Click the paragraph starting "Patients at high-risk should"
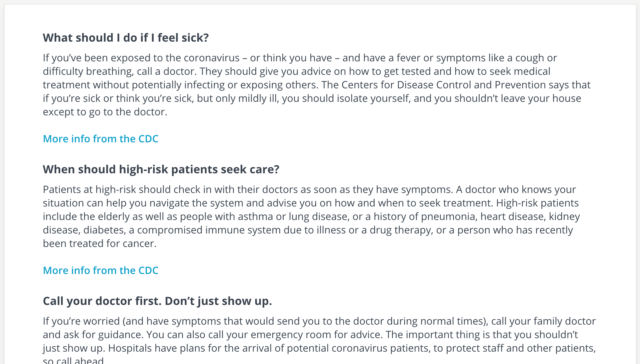Image resolution: width=640 pixels, height=364 pixels. pos(311,216)
